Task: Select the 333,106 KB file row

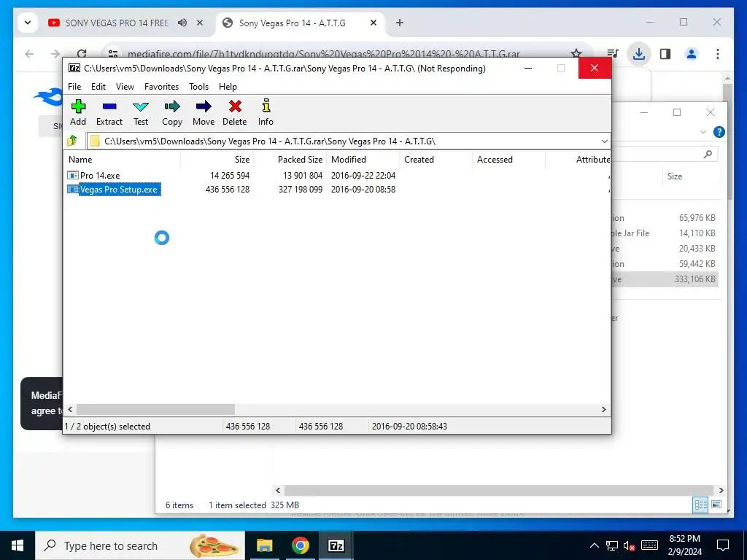Action: tap(665, 279)
